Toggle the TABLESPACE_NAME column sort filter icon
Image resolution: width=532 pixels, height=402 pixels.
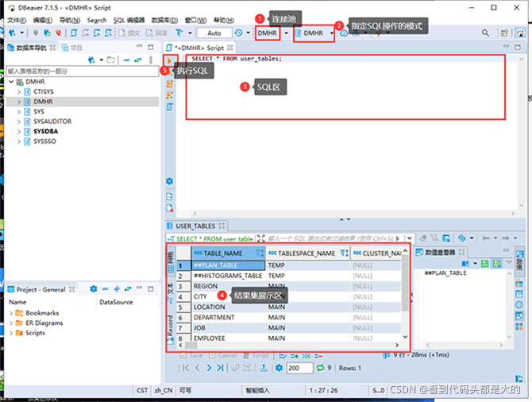[x=345, y=253]
